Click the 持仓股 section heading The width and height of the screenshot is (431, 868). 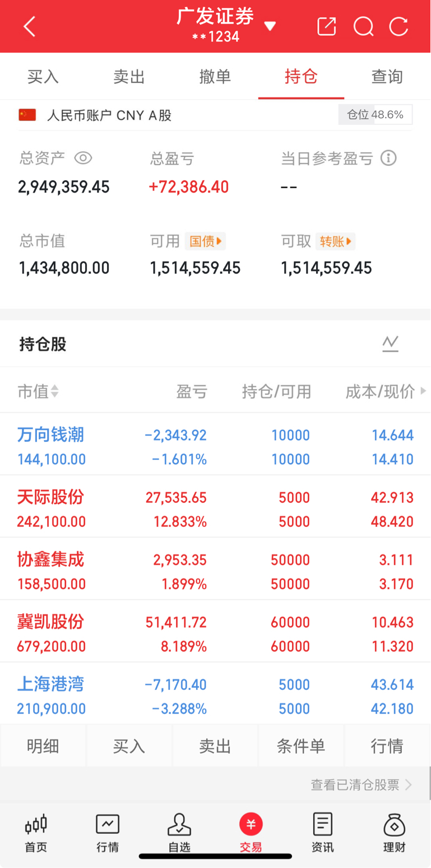[x=43, y=344]
